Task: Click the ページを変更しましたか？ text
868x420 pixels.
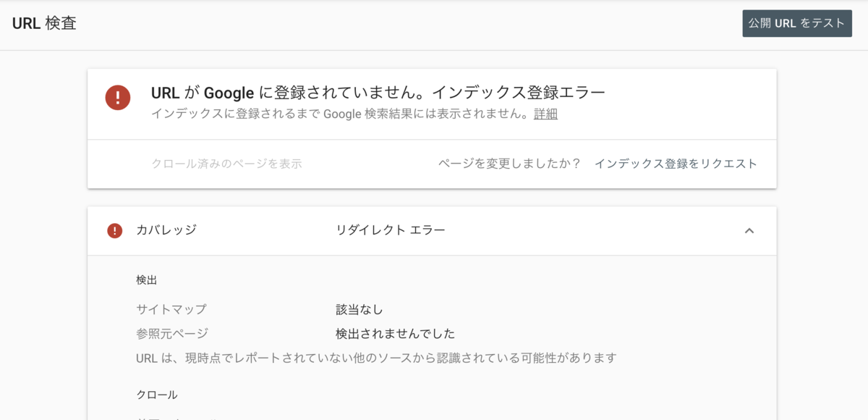Action: (x=510, y=164)
